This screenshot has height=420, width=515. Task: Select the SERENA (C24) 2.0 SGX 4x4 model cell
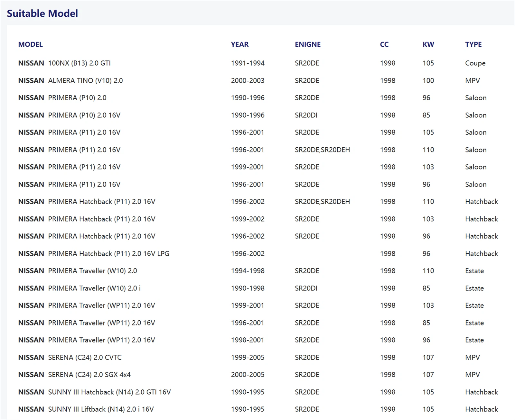tap(74, 375)
